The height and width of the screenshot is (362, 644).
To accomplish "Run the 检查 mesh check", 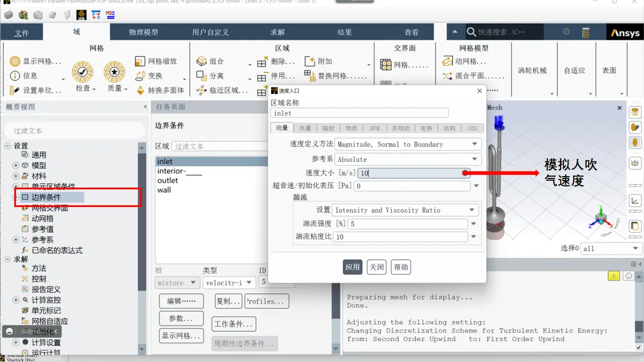I will point(83,77).
